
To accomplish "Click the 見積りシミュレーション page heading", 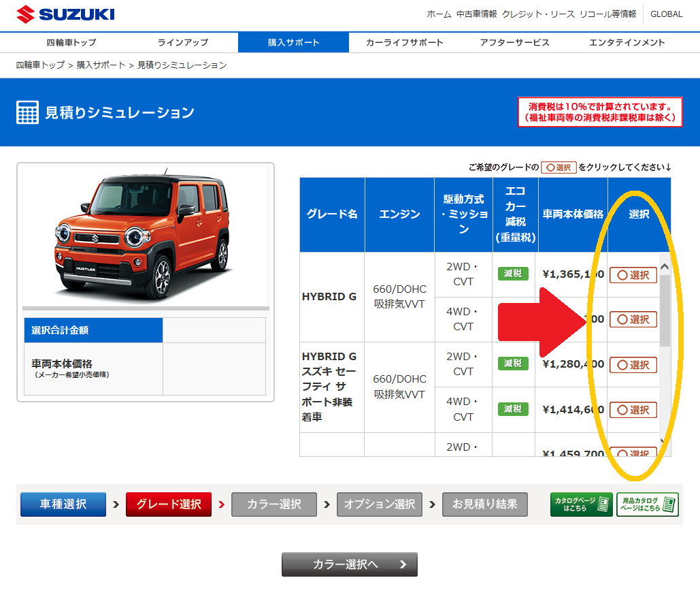I will tap(120, 112).
